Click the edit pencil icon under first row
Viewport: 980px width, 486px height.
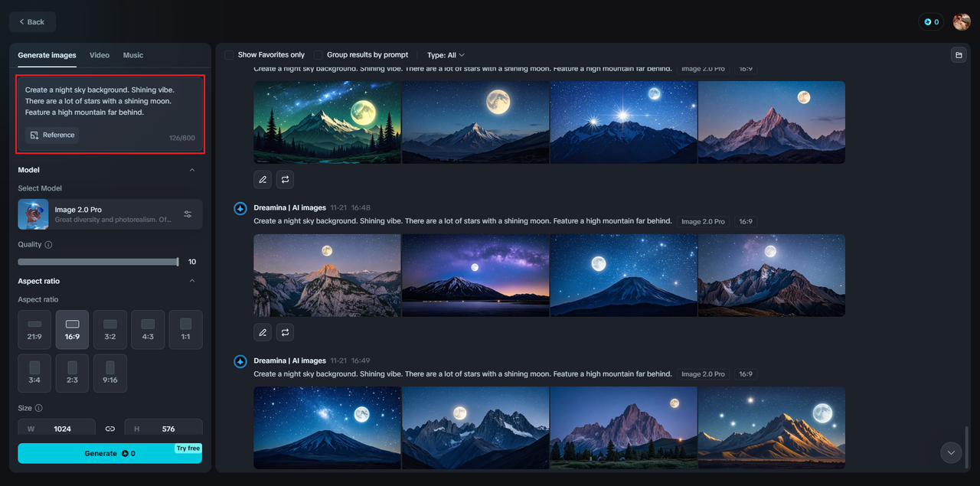click(x=263, y=180)
